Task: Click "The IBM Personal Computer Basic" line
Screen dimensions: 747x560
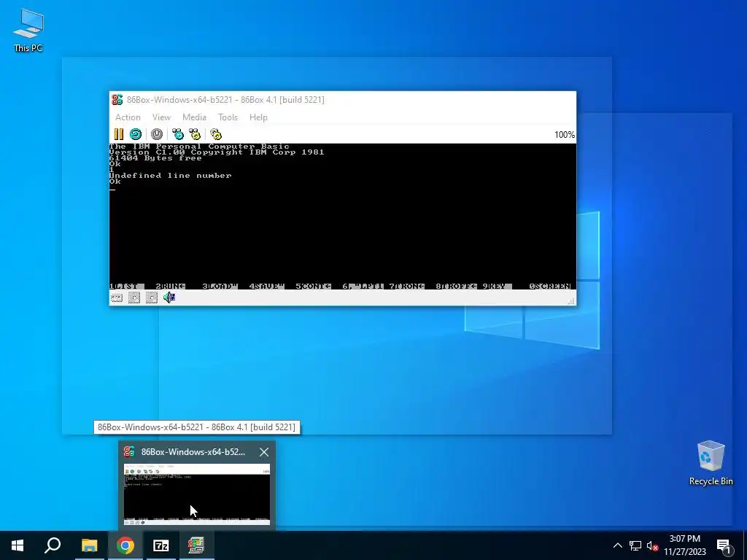Action: click(199, 146)
